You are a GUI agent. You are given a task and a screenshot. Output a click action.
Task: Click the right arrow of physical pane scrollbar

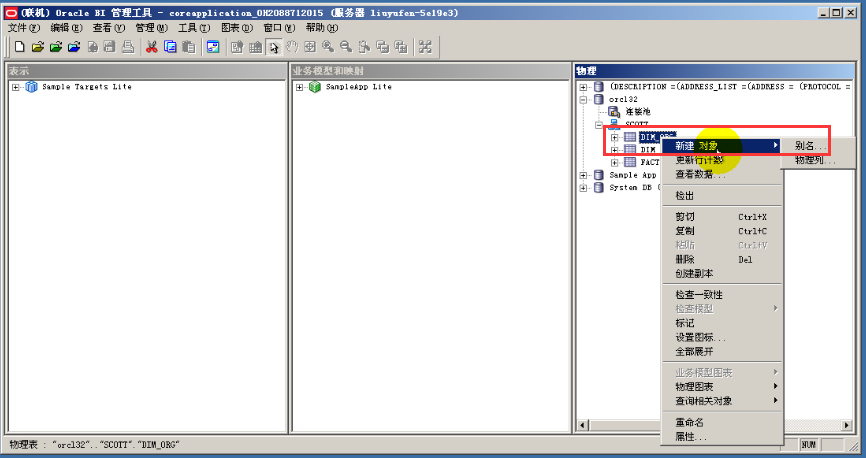[847, 425]
